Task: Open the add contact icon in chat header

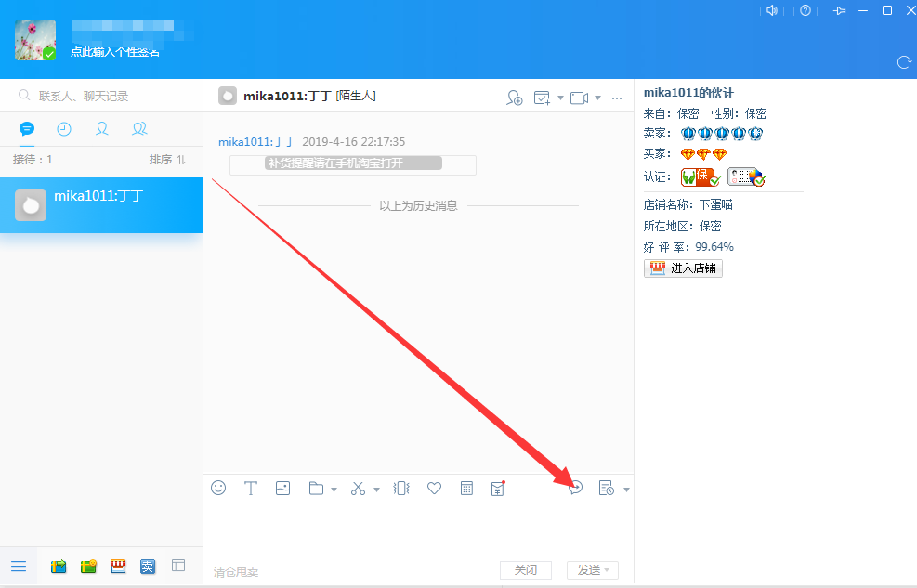Action: (515, 97)
